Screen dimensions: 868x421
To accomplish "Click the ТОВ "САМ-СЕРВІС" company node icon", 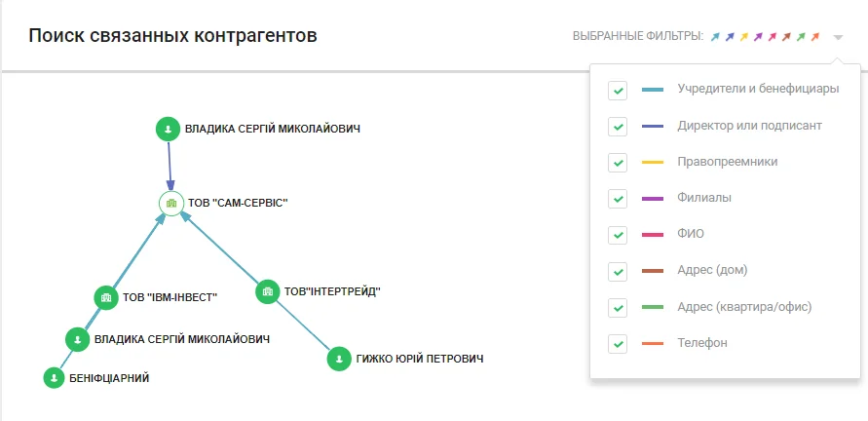I will click(171, 204).
